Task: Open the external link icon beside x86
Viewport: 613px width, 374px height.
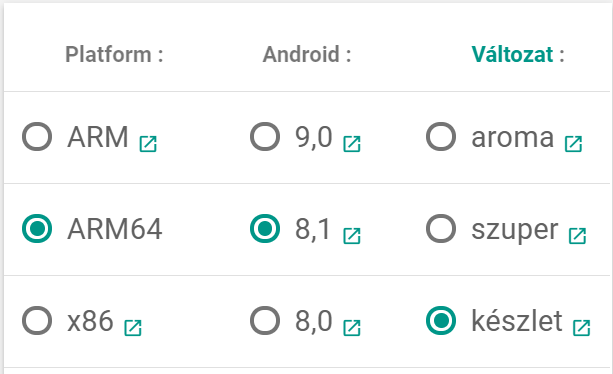Action: [x=133, y=328]
